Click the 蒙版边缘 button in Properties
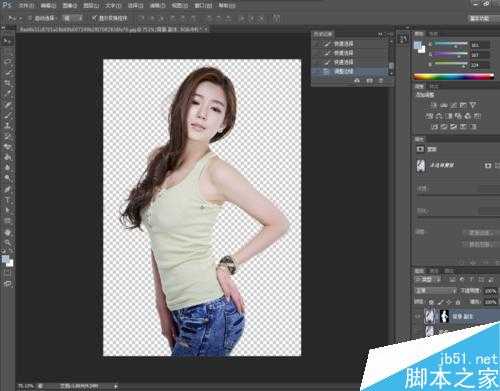Viewport: 500px width, 391px height. coord(482,232)
